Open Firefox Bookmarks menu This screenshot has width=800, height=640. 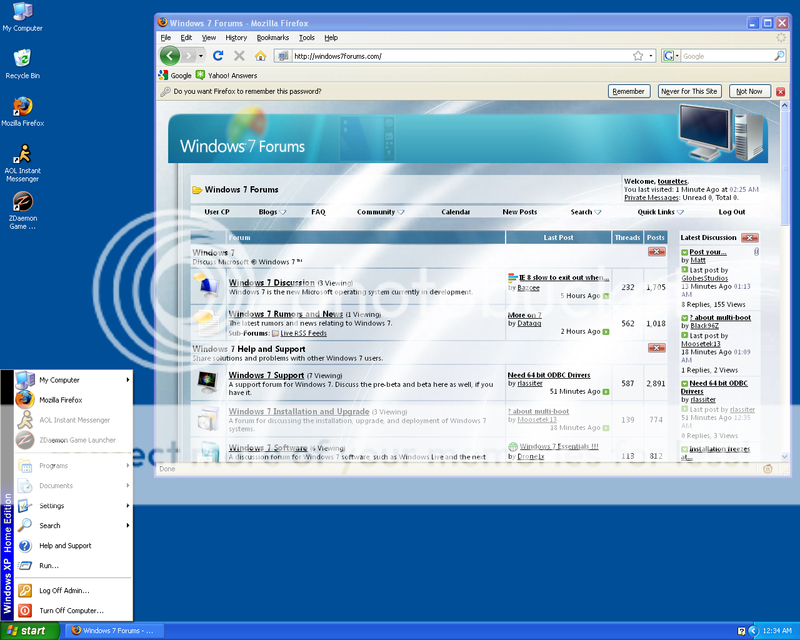point(272,38)
